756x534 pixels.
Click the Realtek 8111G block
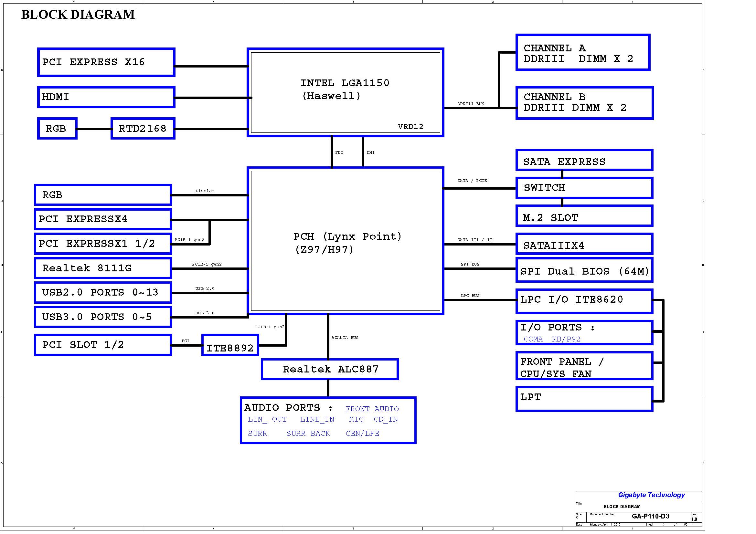tap(103, 268)
